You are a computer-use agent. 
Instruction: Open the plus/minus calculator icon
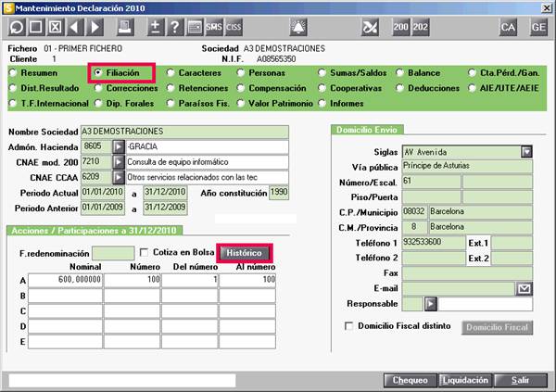pos(156,27)
